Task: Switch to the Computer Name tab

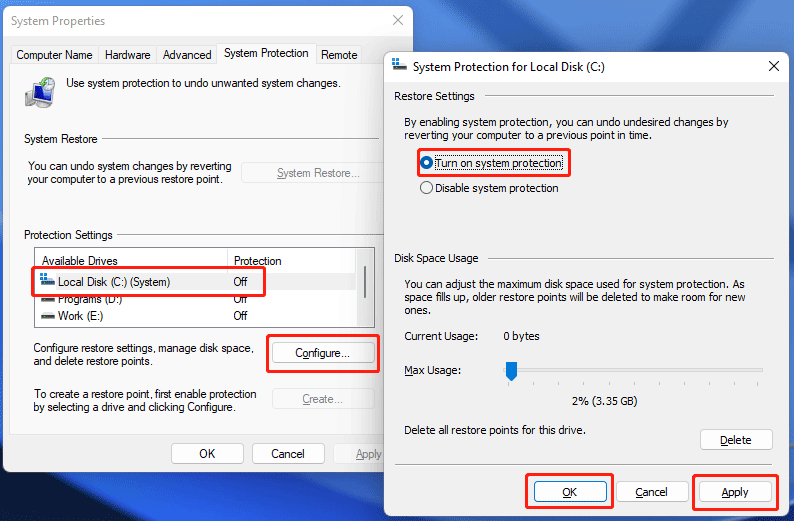Action: click(54, 55)
